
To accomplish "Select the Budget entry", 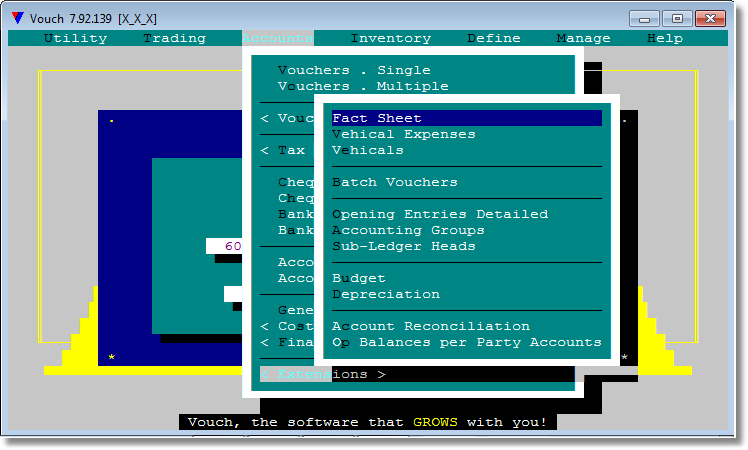I will point(359,278).
